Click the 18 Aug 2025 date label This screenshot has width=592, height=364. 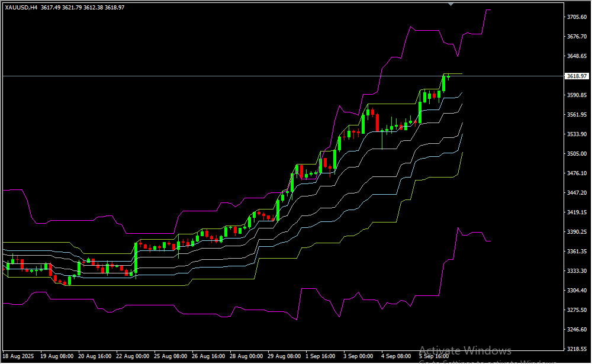18,357
